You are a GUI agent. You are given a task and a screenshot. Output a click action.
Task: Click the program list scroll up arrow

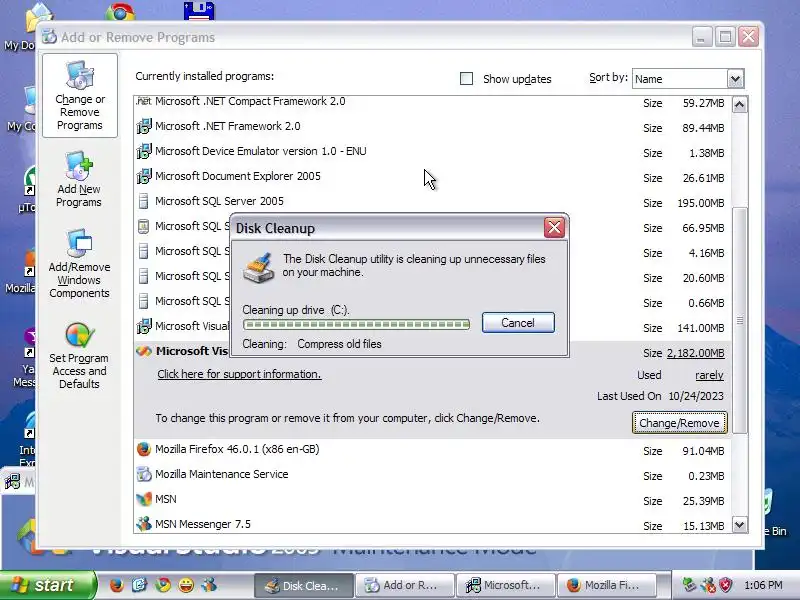(x=739, y=105)
